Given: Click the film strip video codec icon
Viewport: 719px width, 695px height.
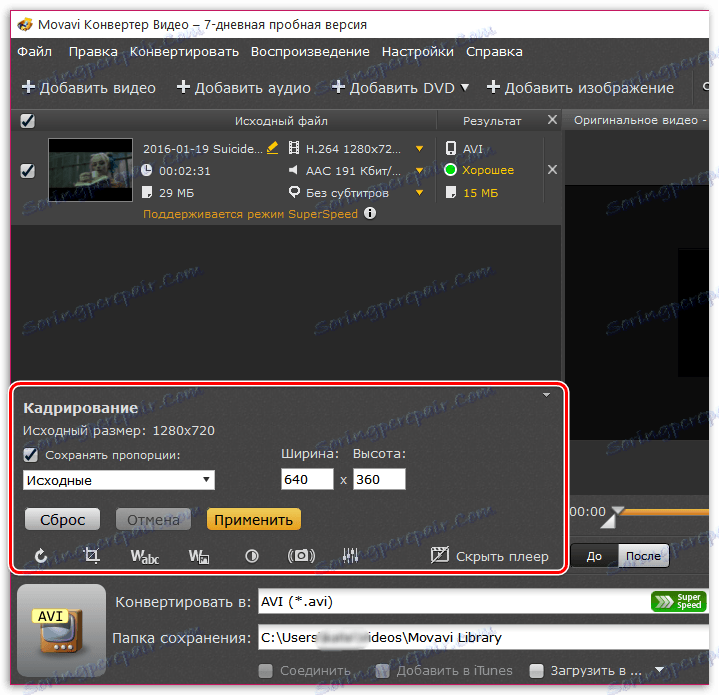Looking at the screenshot, I should coord(293,148).
